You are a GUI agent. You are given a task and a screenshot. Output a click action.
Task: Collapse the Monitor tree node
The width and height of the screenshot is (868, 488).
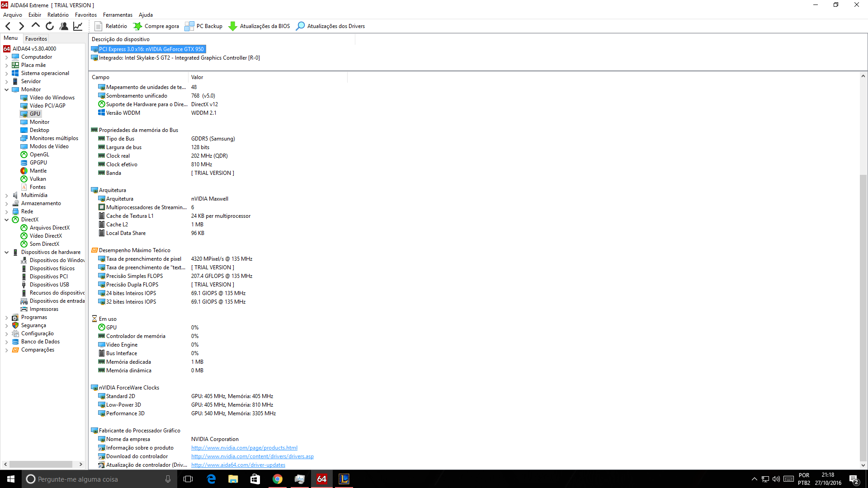click(x=6, y=90)
